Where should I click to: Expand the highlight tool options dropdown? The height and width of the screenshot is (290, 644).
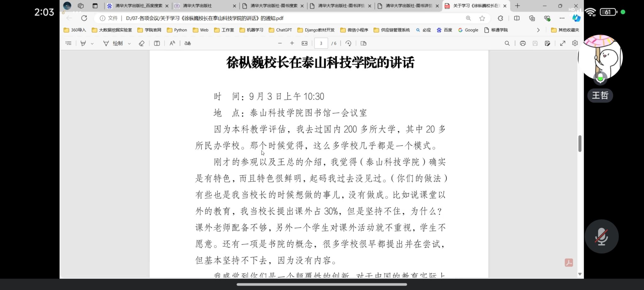coord(92,44)
